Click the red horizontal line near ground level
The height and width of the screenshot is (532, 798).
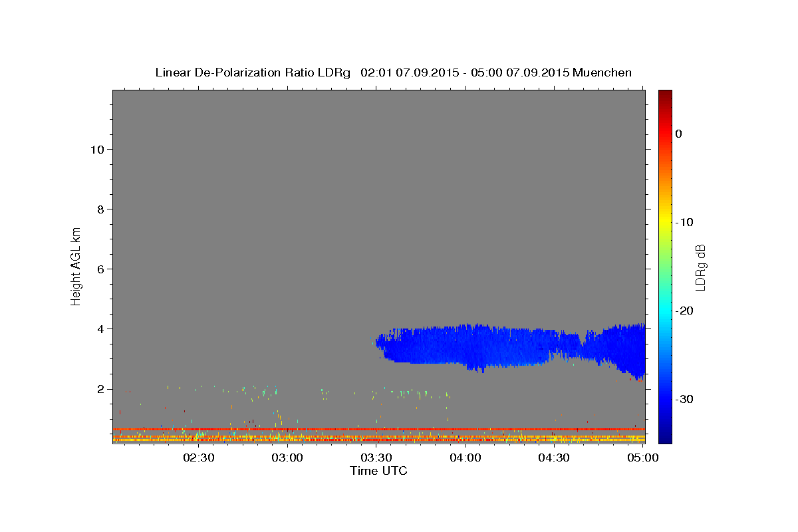pos(378,430)
